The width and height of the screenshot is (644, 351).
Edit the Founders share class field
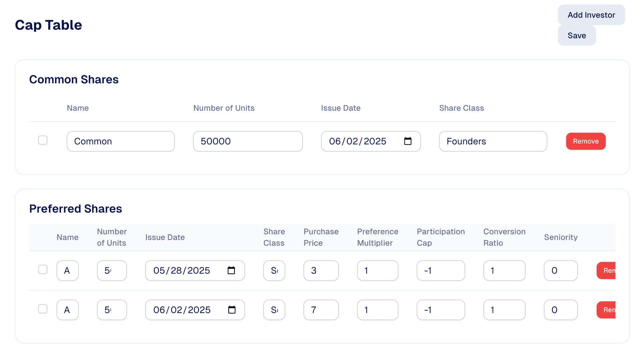click(493, 141)
